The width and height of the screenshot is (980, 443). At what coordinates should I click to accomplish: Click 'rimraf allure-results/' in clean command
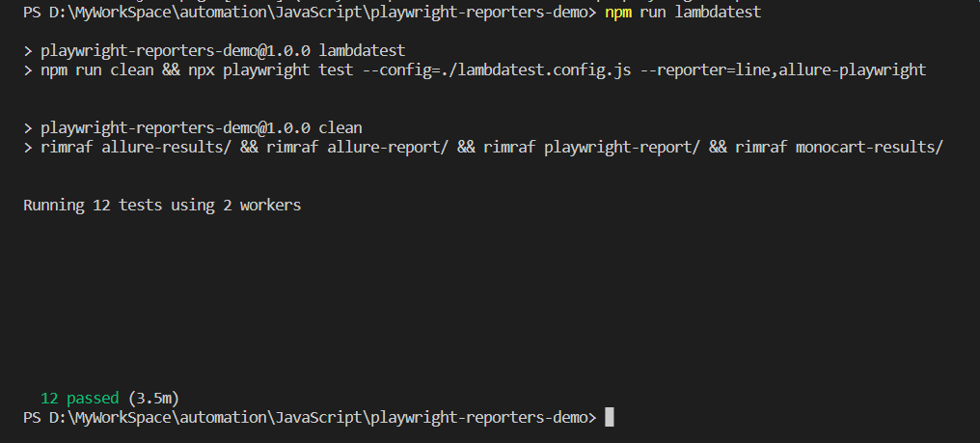pos(136,148)
